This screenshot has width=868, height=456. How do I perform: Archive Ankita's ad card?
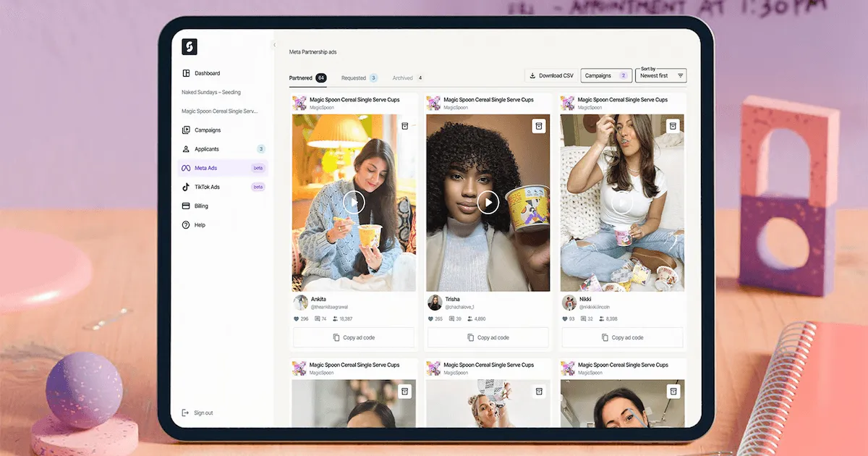(x=405, y=126)
